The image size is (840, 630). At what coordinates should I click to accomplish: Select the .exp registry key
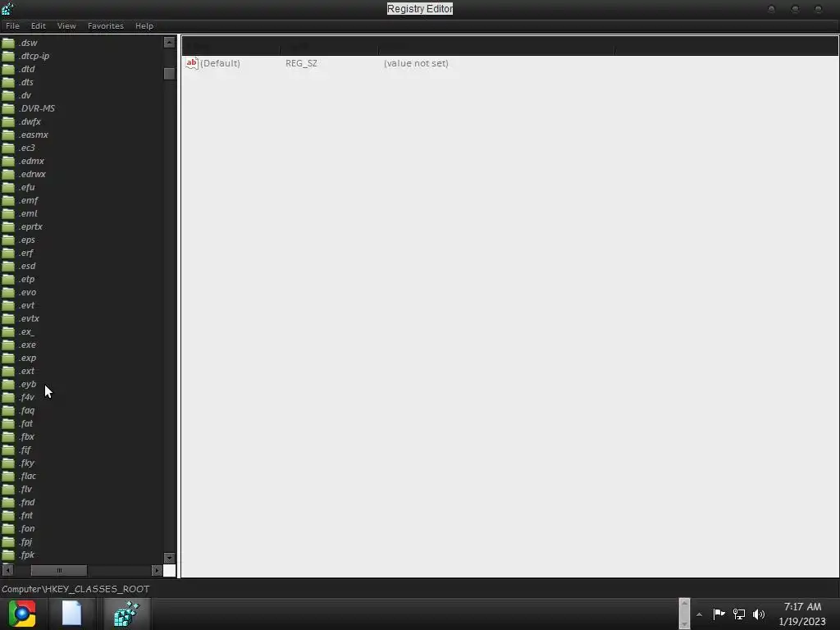coord(27,358)
